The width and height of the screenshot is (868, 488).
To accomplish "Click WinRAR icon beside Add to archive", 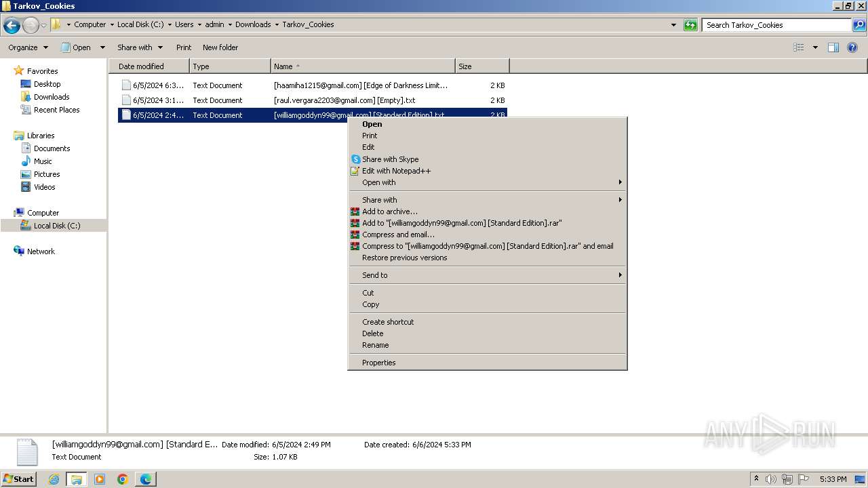I will pos(355,211).
